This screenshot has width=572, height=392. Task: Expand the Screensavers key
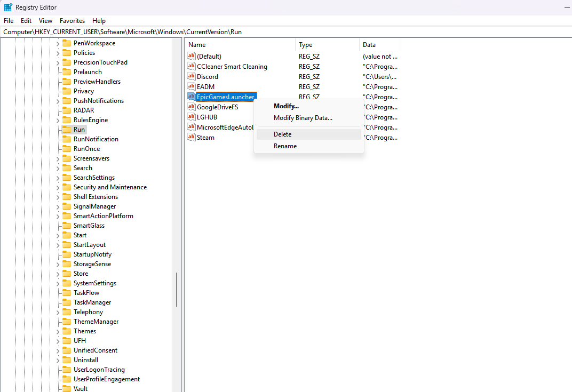tap(58, 158)
